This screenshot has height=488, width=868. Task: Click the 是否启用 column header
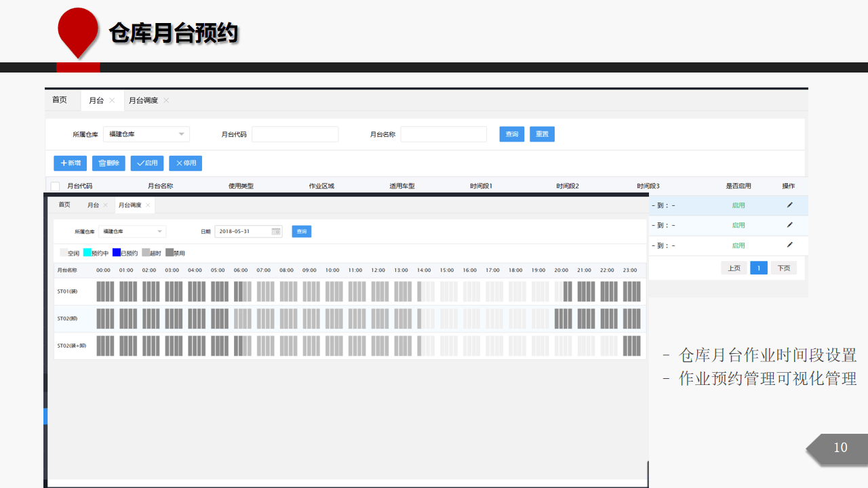tap(738, 186)
